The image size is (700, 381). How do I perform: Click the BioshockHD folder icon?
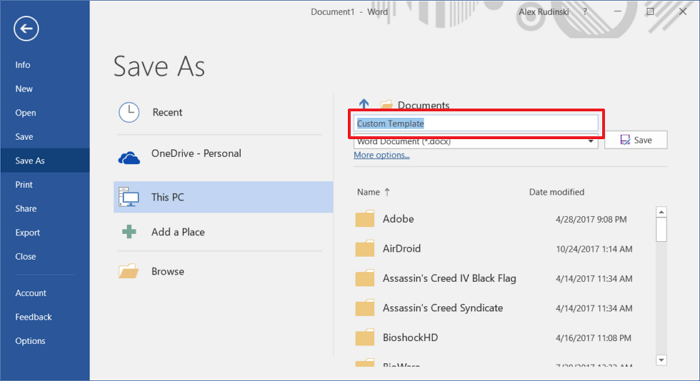point(365,337)
